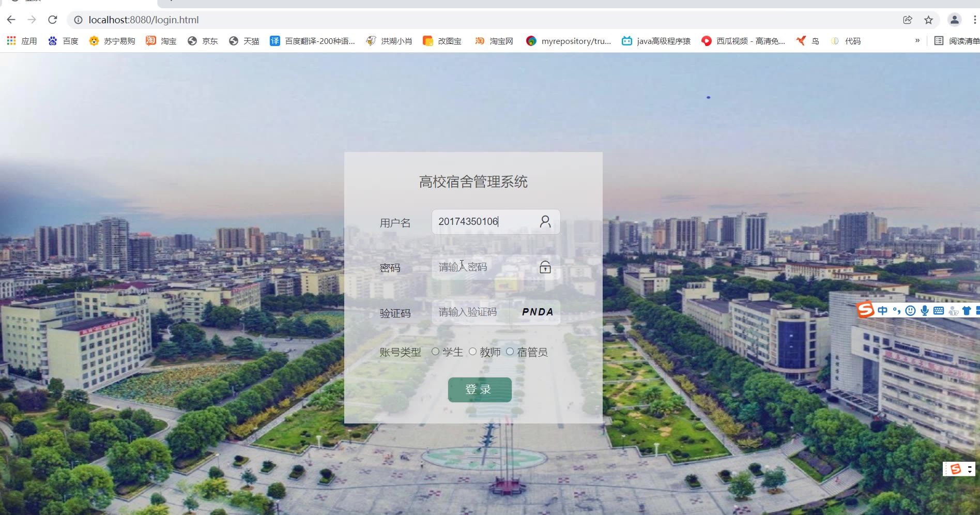Refresh the PNDA captcha image
This screenshot has height=515, width=980.
pyautogui.click(x=537, y=312)
